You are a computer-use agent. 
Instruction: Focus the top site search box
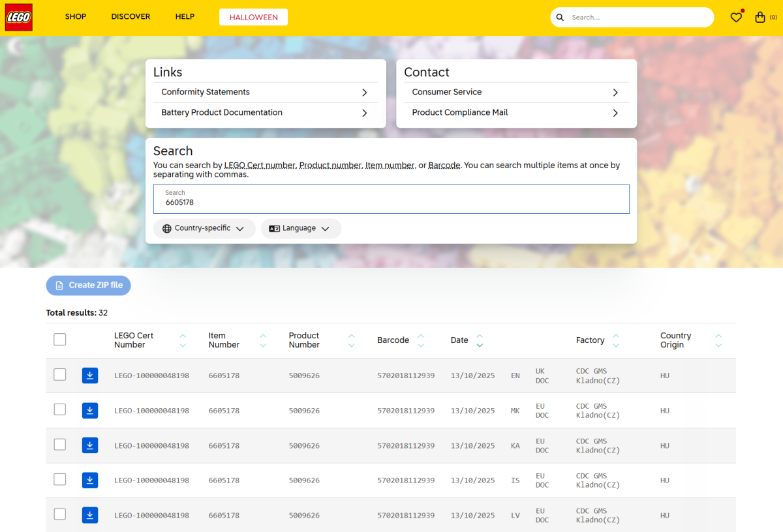pyautogui.click(x=632, y=18)
